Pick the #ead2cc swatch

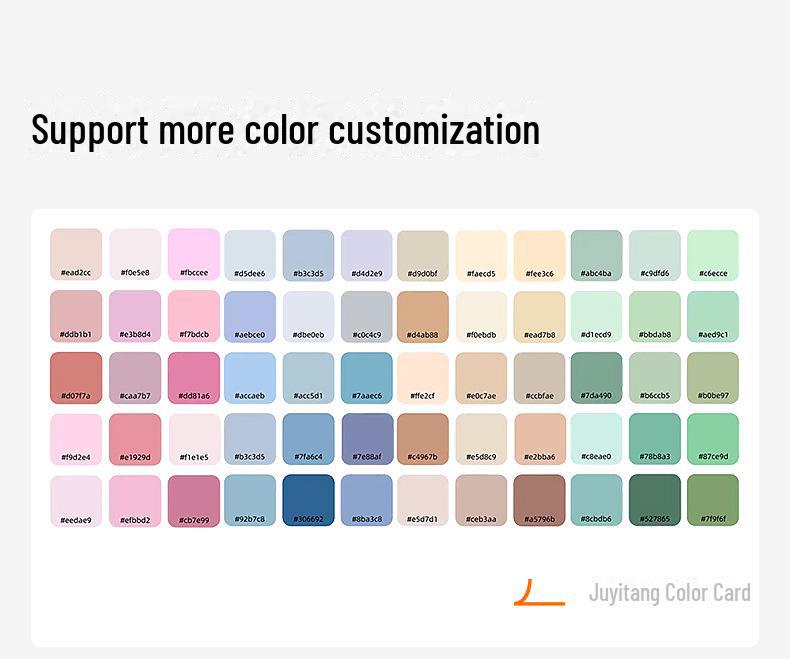[76, 254]
